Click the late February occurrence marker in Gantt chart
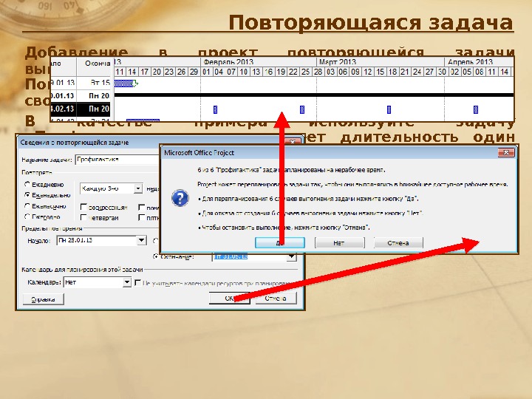 (302, 109)
